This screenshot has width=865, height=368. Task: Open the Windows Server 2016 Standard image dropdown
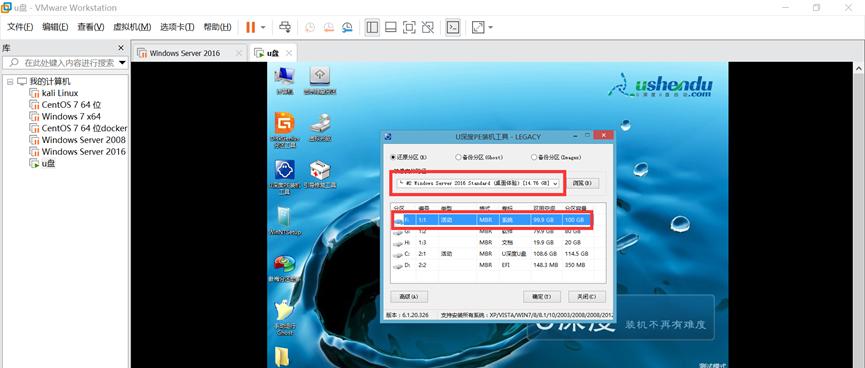[477, 183]
